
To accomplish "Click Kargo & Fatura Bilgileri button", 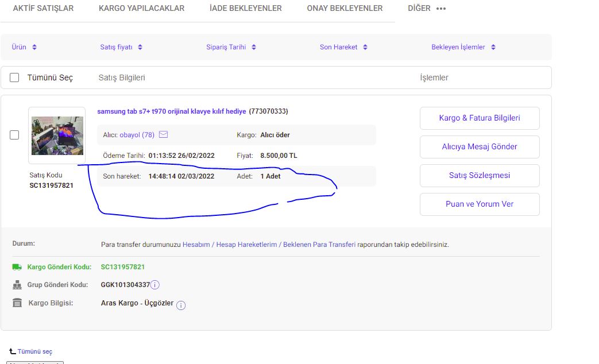I will click(x=480, y=118).
